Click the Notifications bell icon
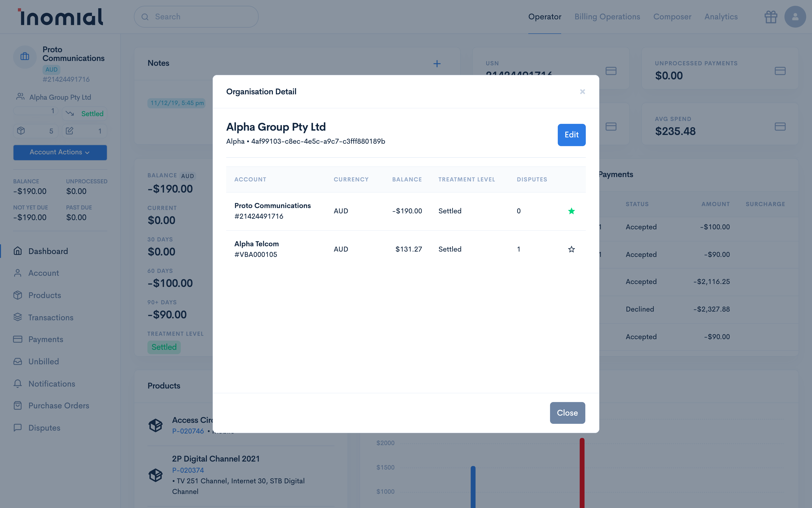 click(x=18, y=384)
